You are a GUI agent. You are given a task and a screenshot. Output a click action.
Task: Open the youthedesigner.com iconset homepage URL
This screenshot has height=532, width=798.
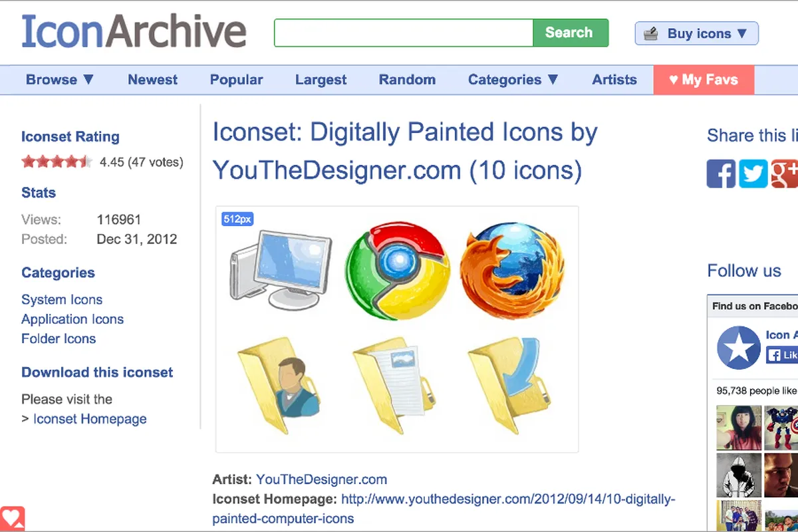[444, 508]
